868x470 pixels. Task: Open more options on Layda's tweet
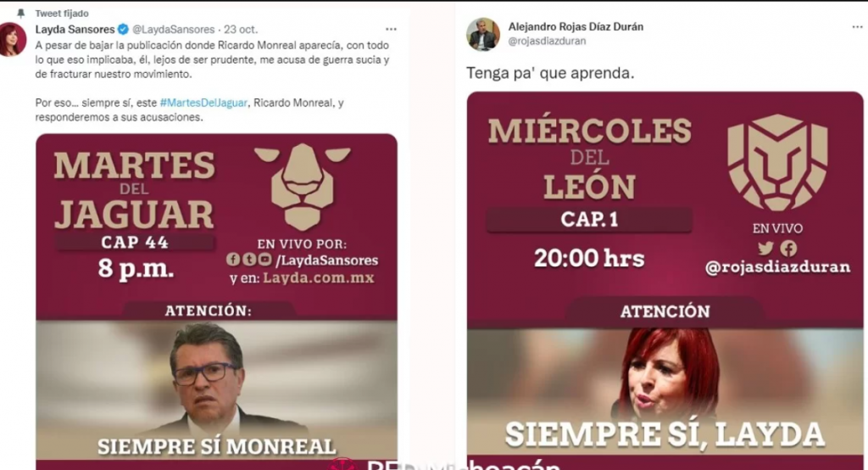(391, 30)
